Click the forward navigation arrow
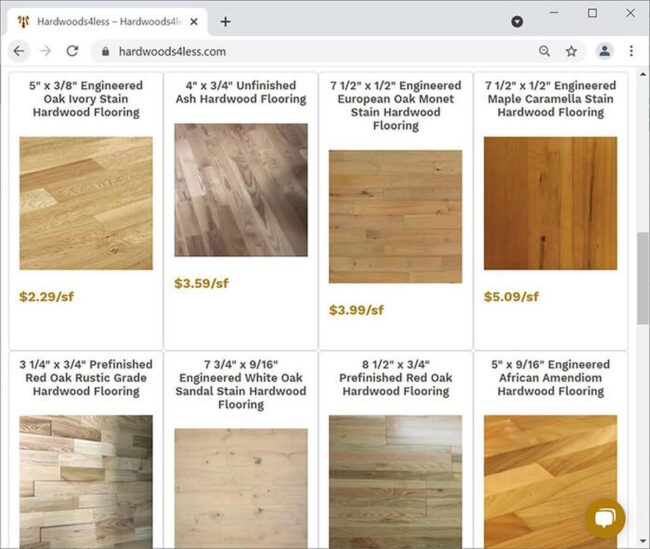The height and width of the screenshot is (549, 650). click(46, 51)
